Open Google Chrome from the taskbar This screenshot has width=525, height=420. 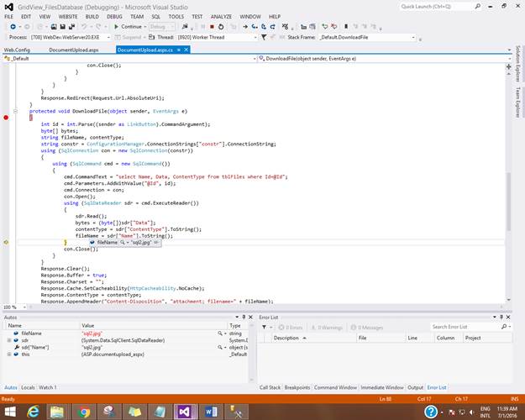[84, 411]
